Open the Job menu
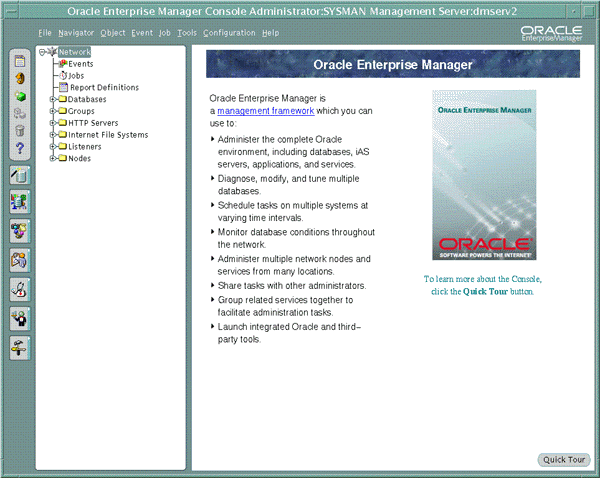This screenshot has height=478, width=600. click(x=165, y=33)
